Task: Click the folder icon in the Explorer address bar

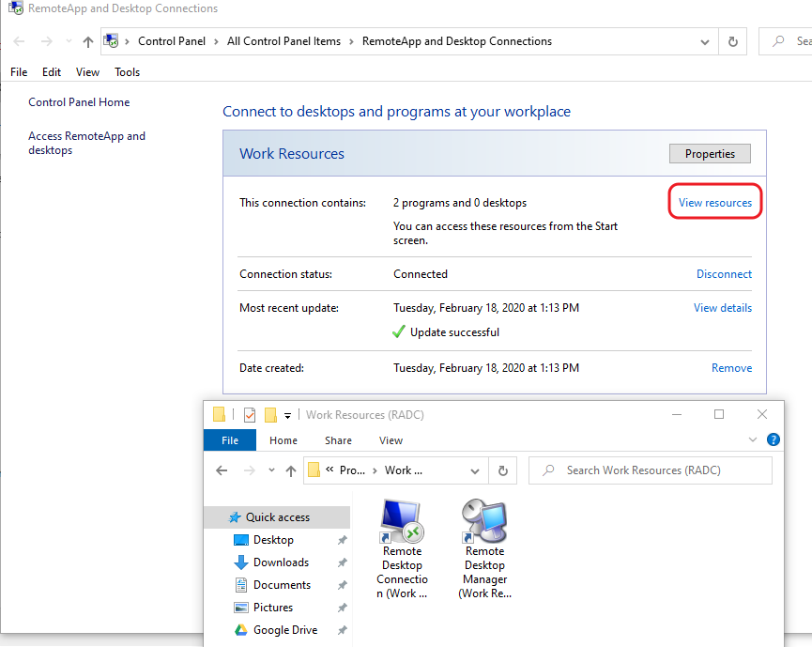Action: [314, 470]
